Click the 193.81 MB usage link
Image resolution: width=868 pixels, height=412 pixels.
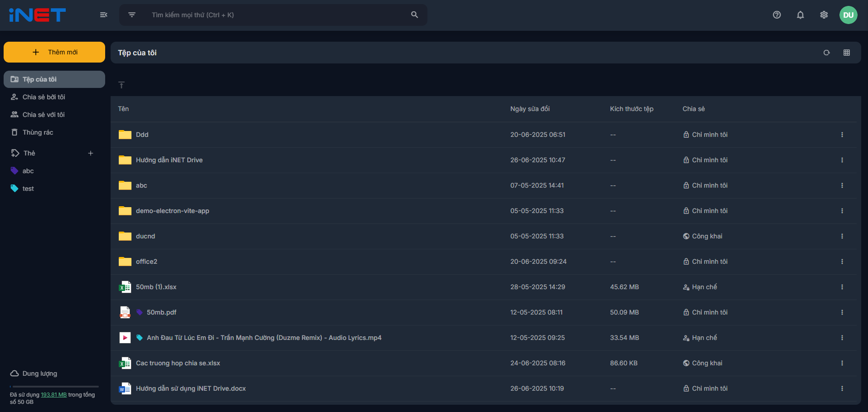point(54,395)
